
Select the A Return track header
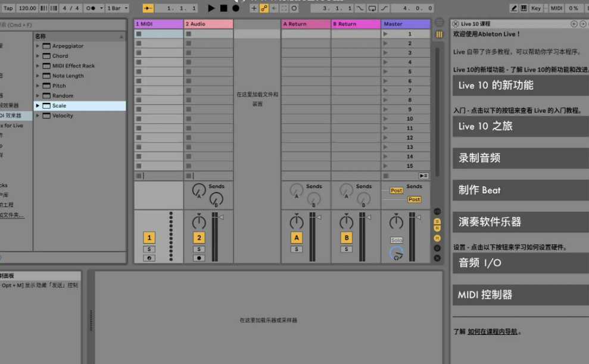pyautogui.click(x=306, y=24)
